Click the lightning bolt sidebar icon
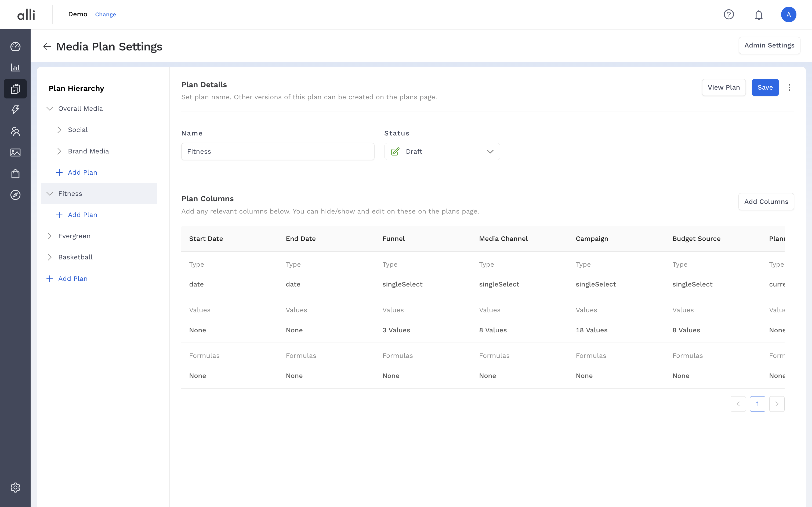The height and width of the screenshot is (507, 812). coord(15,110)
